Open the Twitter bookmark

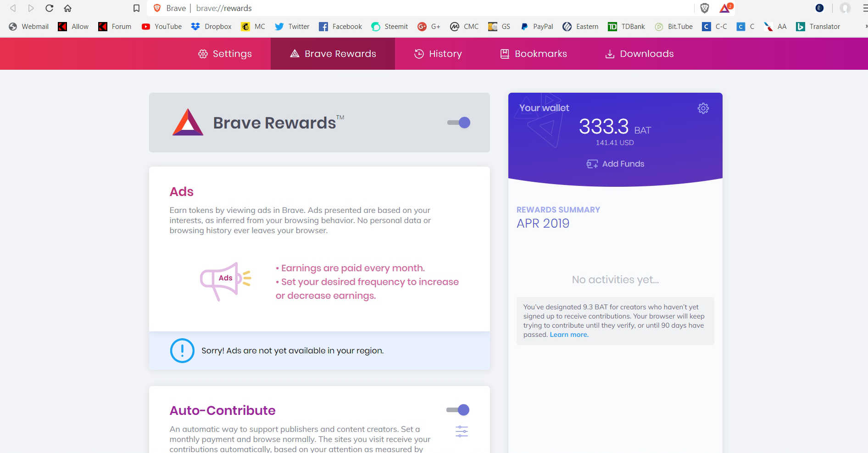pyautogui.click(x=292, y=27)
